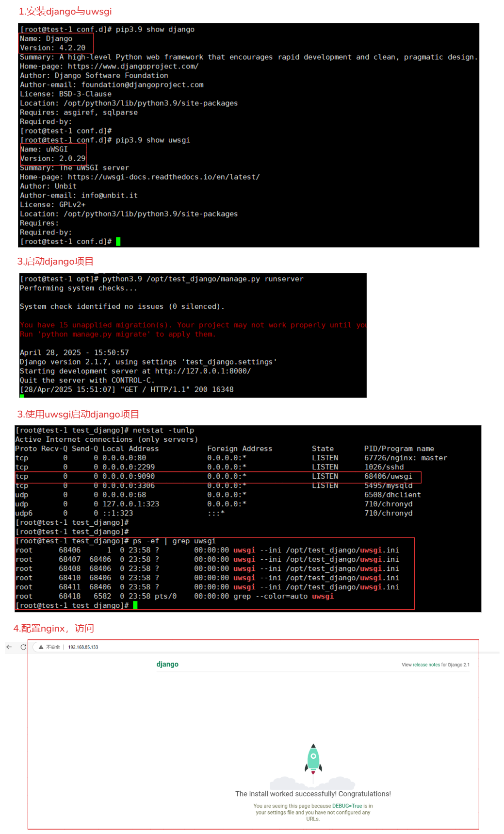Click 'Author: Unbit' line
The width and height of the screenshot is (504, 834).
click(x=48, y=186)
